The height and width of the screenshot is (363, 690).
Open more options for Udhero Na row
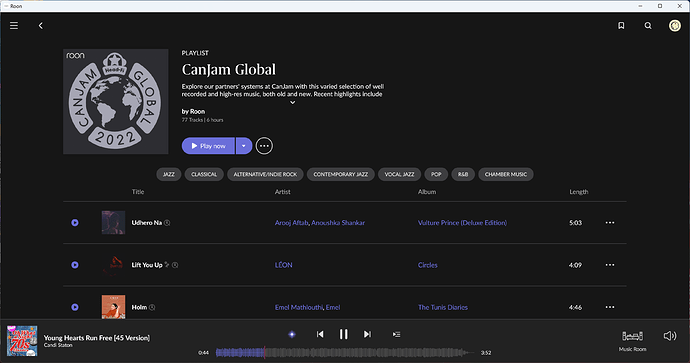(x=609, y=223)
